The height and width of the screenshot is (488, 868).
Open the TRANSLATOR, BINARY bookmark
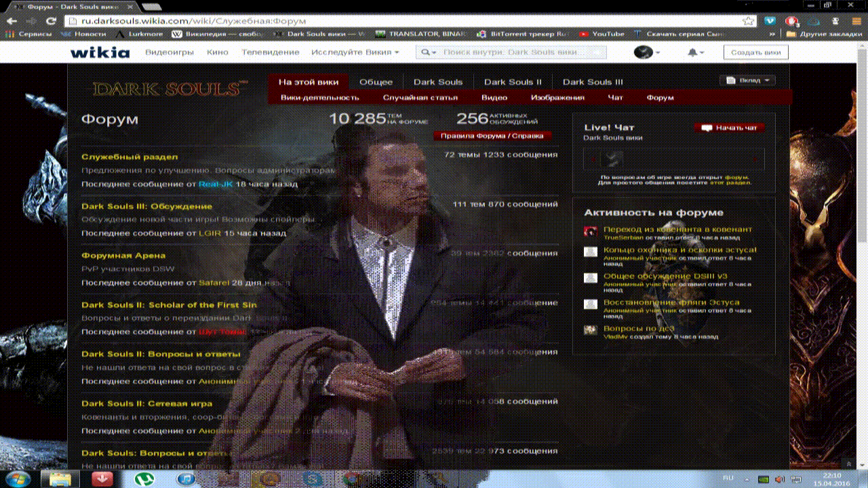pos(421,34)
